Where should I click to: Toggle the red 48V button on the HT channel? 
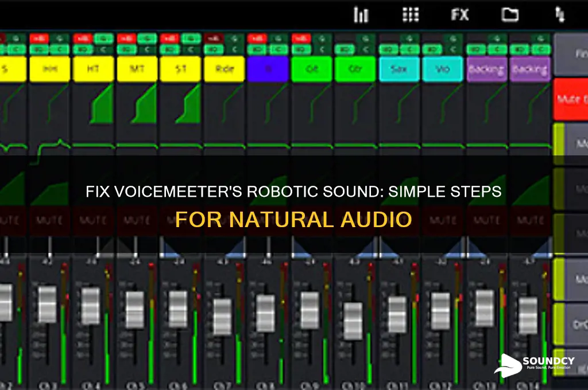tap(83, 38)
